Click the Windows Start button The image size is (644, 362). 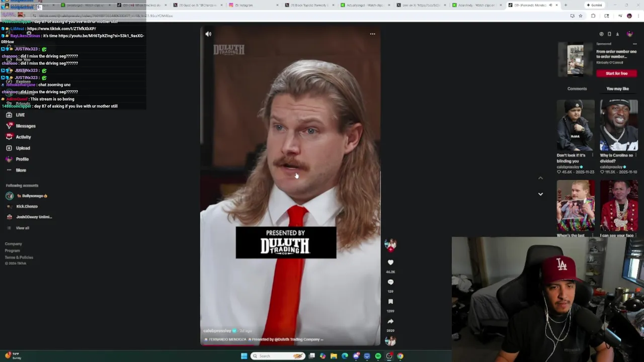pyautogui.click(x=244, y=356)
